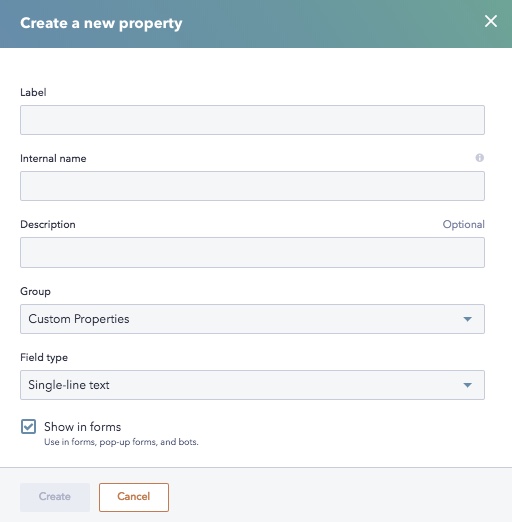
Task: Click the Internal name field caption
Action: click(x=53, y=158)
